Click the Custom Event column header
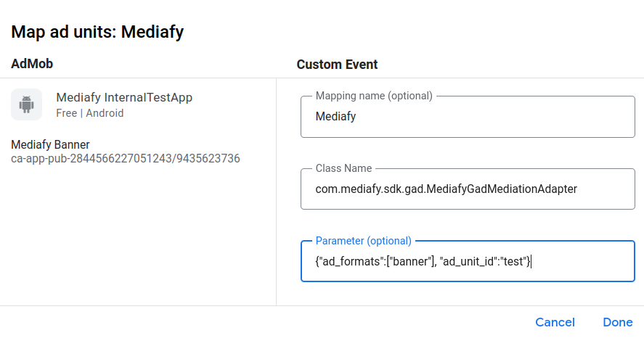This screenshot has width=644, height=346. click(x=337, y=64)
